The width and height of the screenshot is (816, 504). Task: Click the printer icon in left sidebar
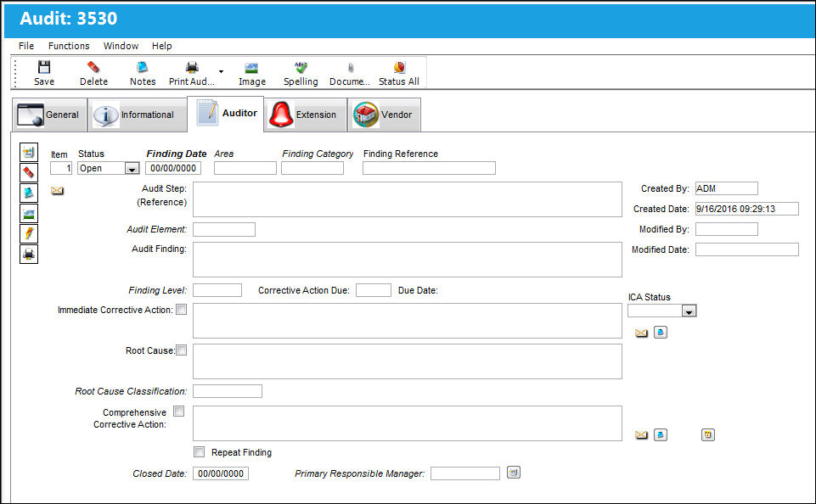click(29, 255)
